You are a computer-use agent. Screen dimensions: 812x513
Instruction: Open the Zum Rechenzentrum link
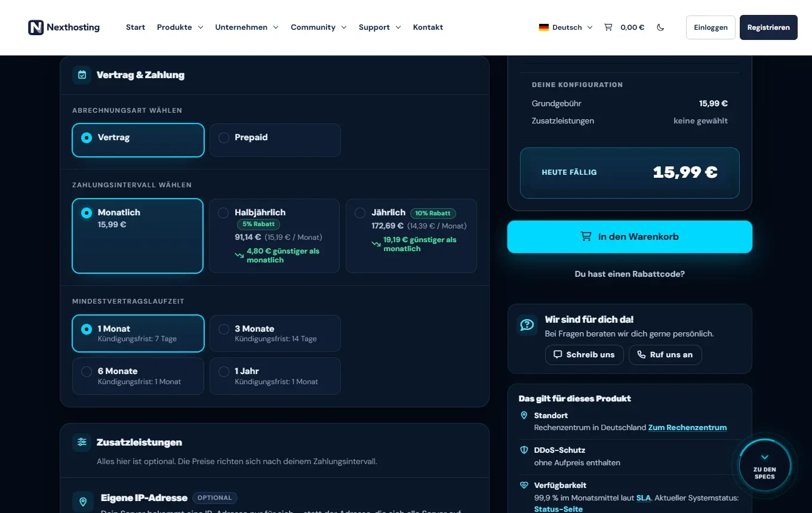687,428
